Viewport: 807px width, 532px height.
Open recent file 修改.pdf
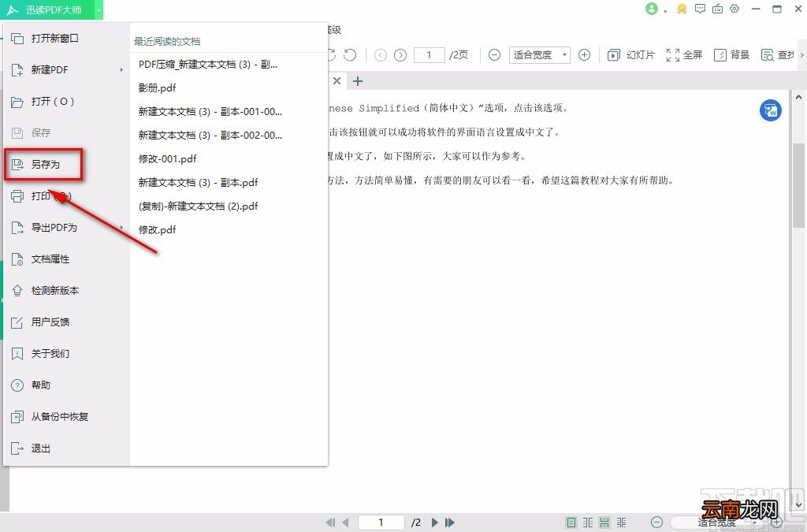(x=157, y=230)
